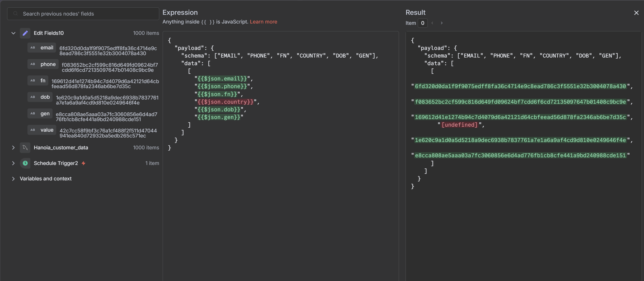The image size is (644, 281).
Task: Click the AB type icon for email
Action: click(33, 48)
